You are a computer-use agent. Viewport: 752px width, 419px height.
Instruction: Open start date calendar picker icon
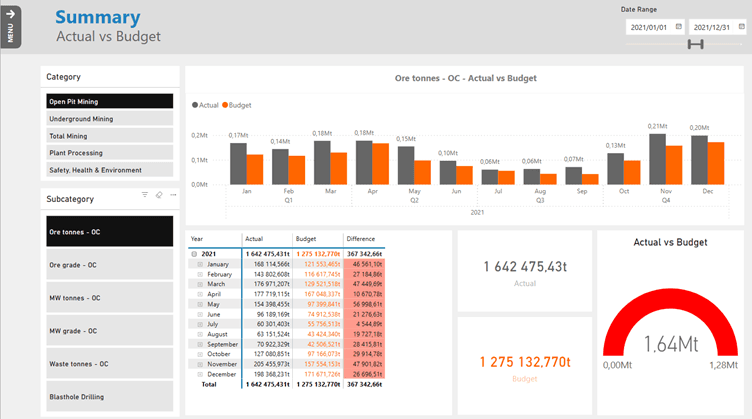pos(679,27)
